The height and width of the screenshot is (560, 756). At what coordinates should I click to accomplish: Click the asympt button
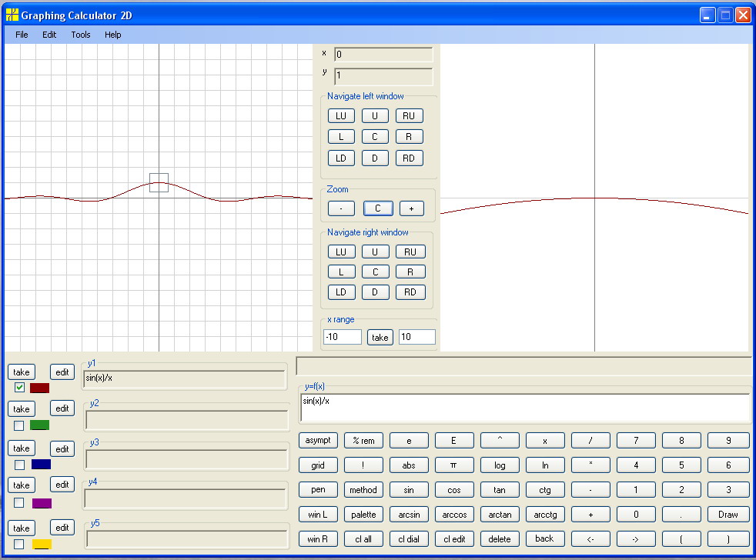pos(318,441)
